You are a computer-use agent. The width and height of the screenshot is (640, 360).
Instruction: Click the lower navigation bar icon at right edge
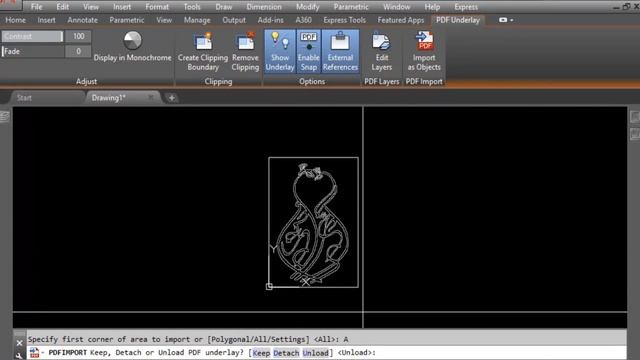point(635,133)
